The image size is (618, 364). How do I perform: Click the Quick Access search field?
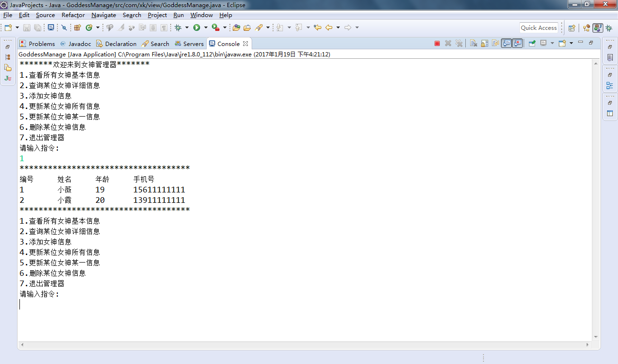coord(539,27)
